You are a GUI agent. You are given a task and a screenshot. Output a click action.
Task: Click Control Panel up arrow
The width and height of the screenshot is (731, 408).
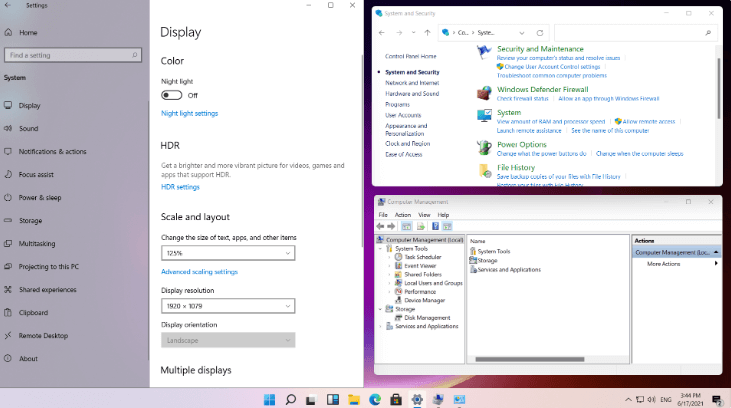coord(428,33)
